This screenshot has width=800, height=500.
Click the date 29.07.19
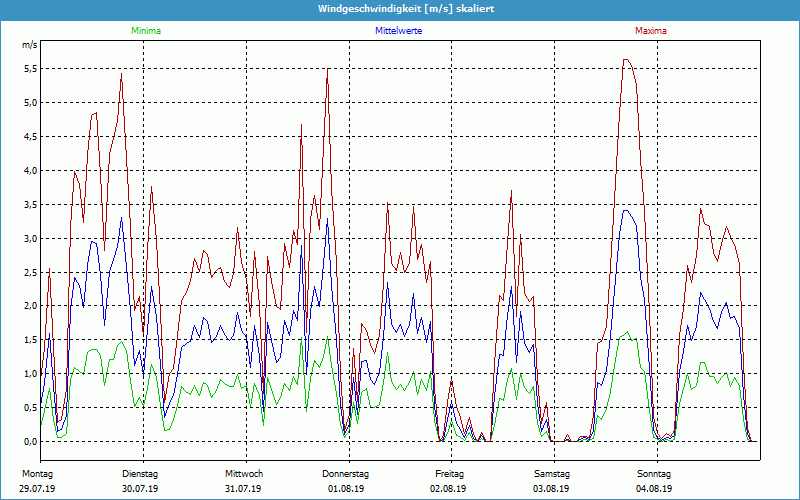[x=37, y=489]
